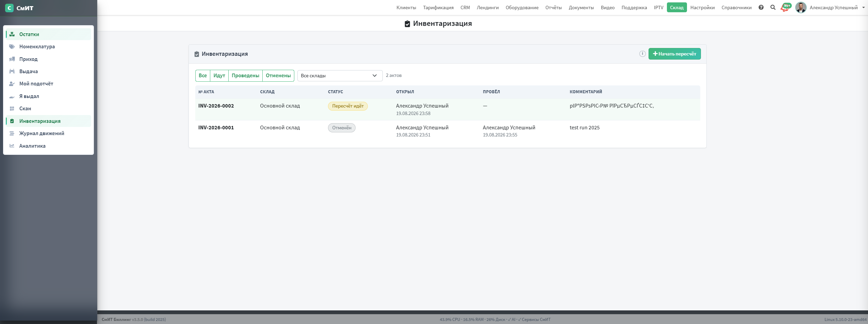This screenshot has height=324, width=868.
Task: Open the help question mark icon
Action: pos(761,7)
